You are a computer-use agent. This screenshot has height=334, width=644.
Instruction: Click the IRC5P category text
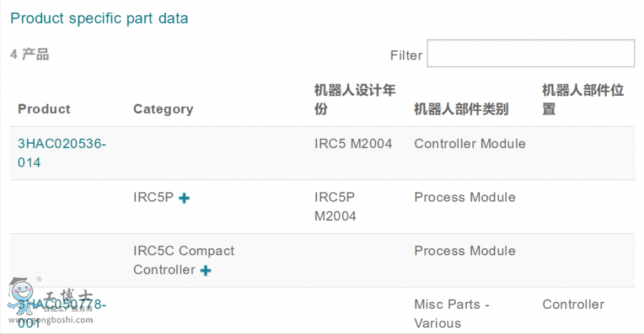pos(153,197)
